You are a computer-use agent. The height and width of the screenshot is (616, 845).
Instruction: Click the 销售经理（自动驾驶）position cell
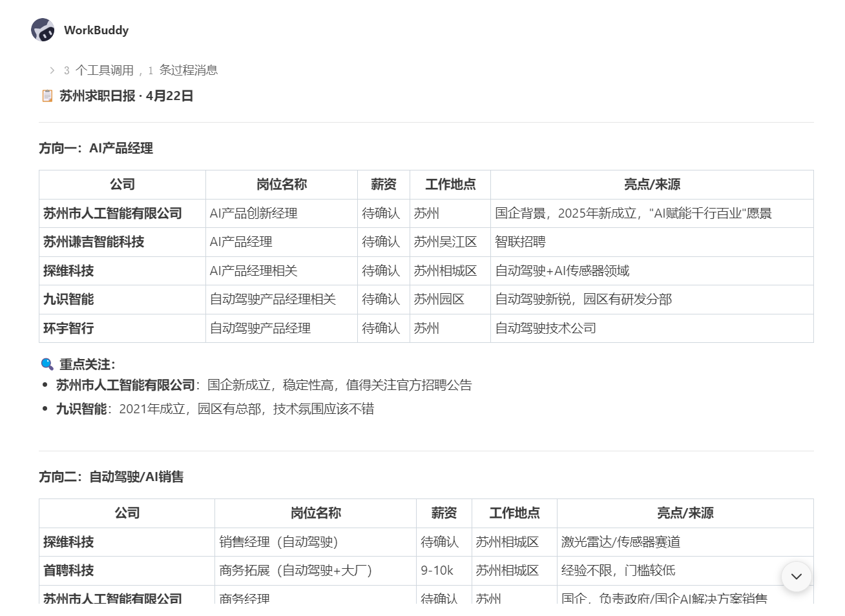point(278,542)
